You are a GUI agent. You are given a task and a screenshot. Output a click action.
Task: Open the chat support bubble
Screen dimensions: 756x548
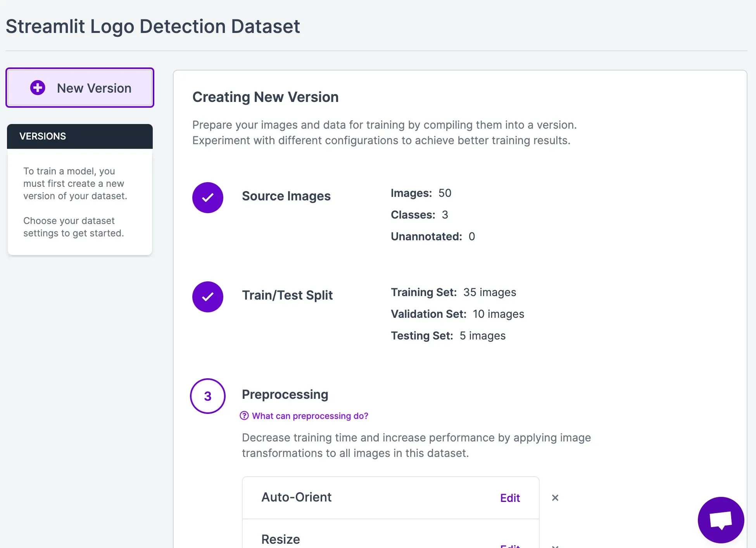(721, 520)
